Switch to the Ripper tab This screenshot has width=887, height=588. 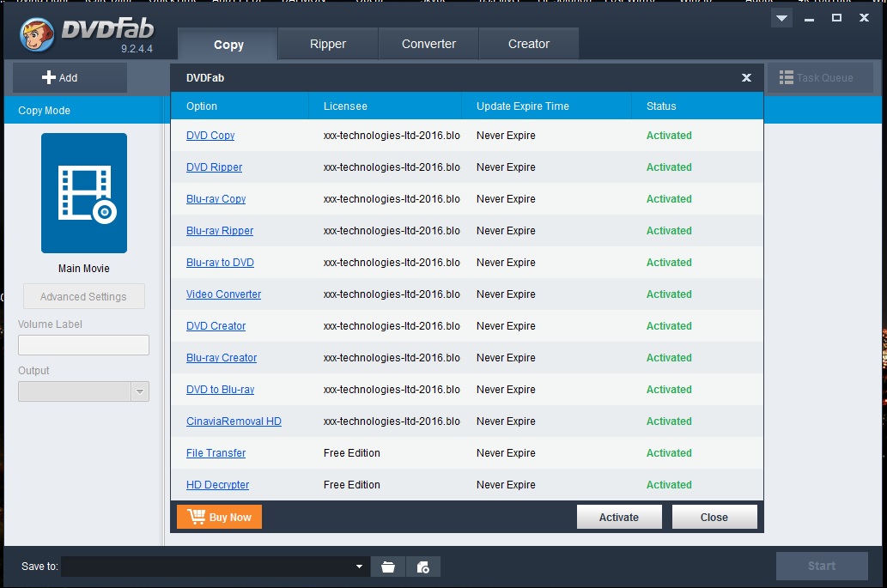pyautogui.click(x=328, y=44)
